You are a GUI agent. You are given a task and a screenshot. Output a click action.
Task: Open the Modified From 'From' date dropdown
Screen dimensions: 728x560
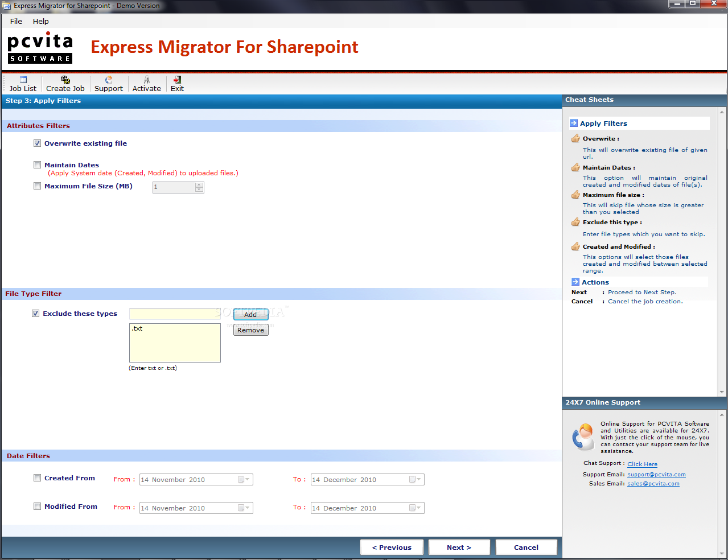(244, 508)
